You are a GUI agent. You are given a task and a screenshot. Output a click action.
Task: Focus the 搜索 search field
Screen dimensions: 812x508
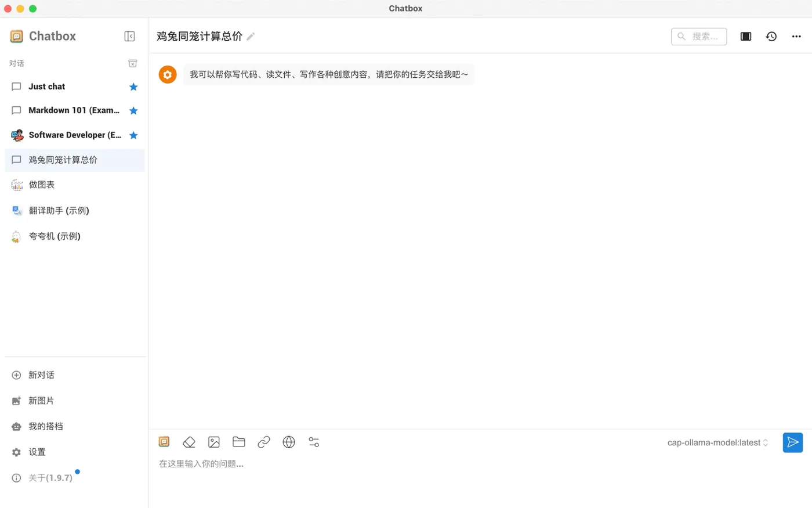[699, 36]
